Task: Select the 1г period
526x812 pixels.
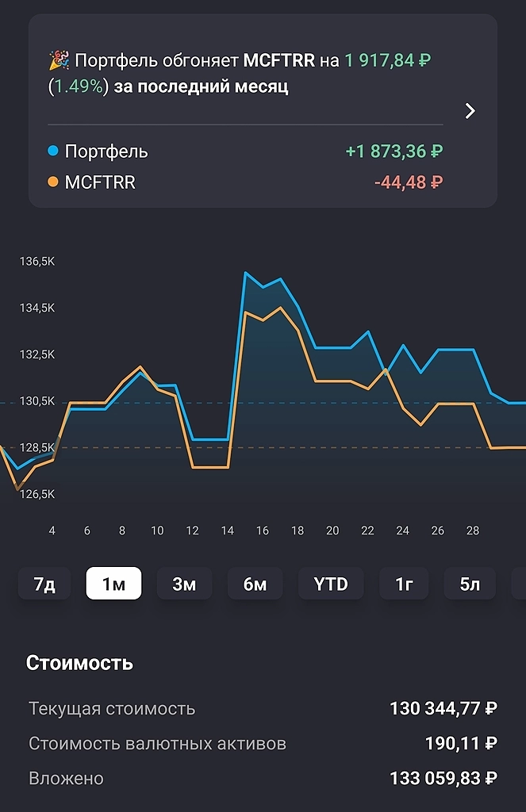Action: pos(404,583)
